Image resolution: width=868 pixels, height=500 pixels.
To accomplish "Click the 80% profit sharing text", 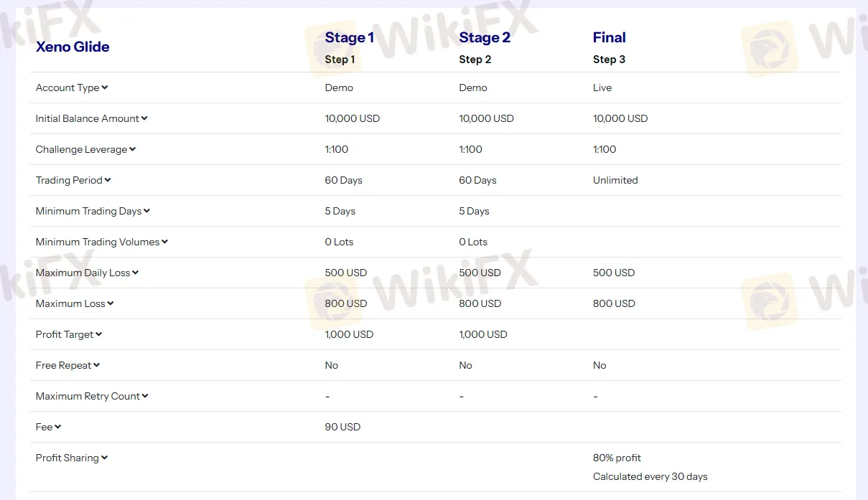I will (x=617, y=458).
